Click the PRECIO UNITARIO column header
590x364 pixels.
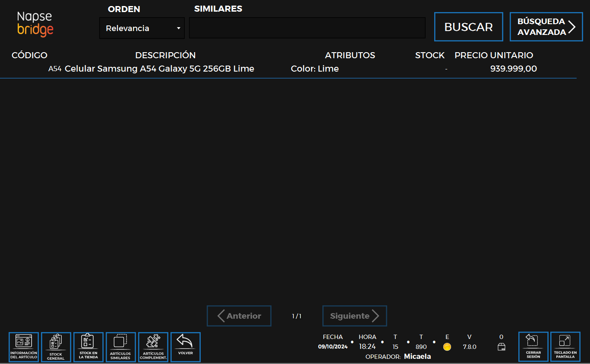pyautogui.click(x=494, y=55)
